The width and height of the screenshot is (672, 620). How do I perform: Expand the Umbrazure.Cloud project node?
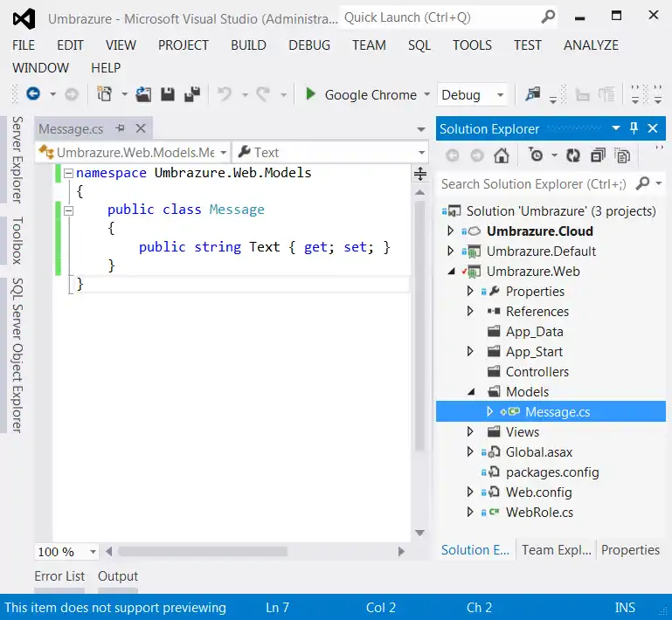(450, 231)
